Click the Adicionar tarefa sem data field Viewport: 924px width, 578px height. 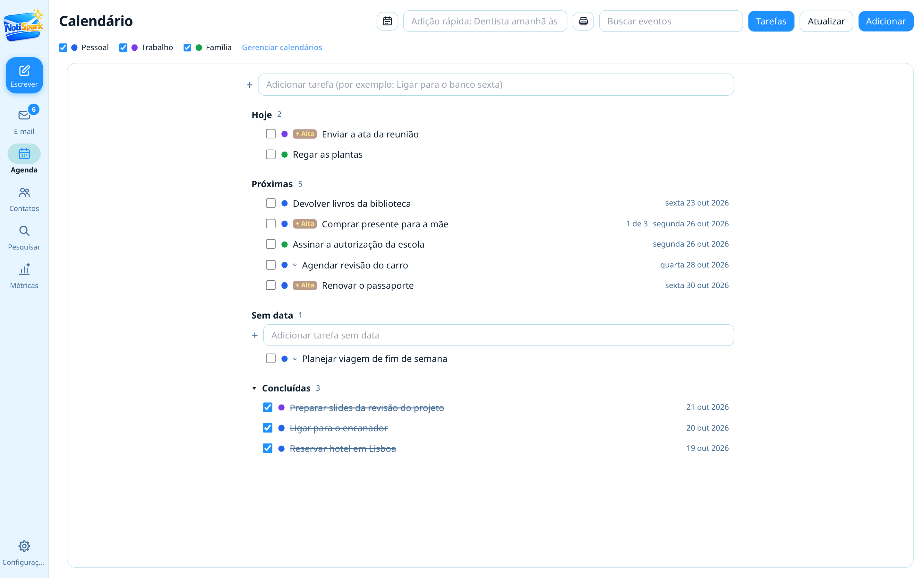click(x=498, y=335)
